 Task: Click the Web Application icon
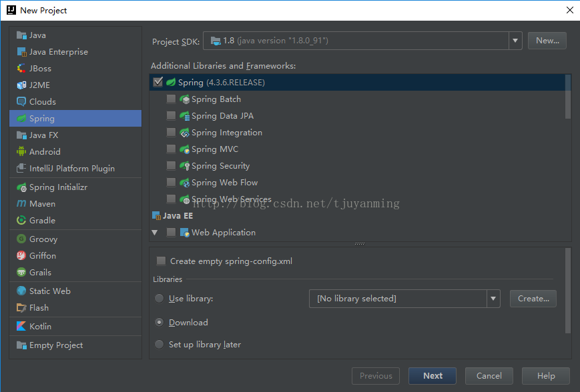click(184, 233)
